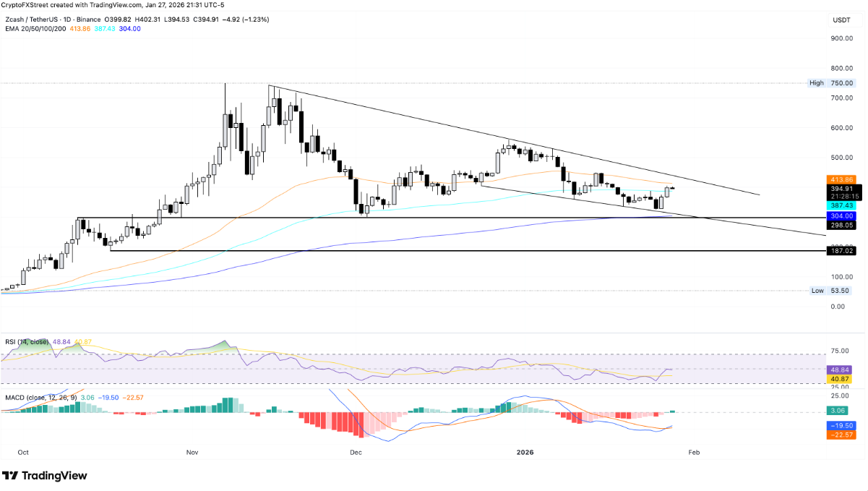This screenshot has height=491, width=868.
Task: Click the yellow RSI moving average value 40.87
Action: (839, 378)
